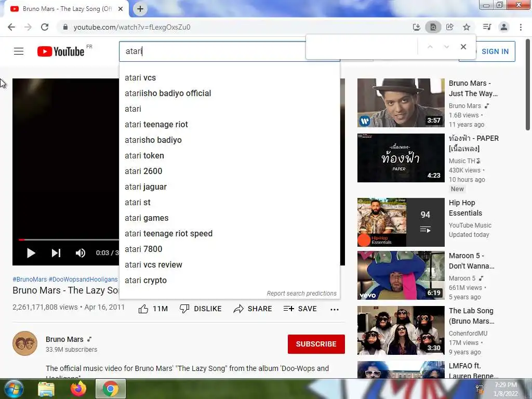This screenshot has height=399, width=532.
Task: Open 'Bruno Mars - Just The Way' thumbnail
Action: [x=401, y=103]
